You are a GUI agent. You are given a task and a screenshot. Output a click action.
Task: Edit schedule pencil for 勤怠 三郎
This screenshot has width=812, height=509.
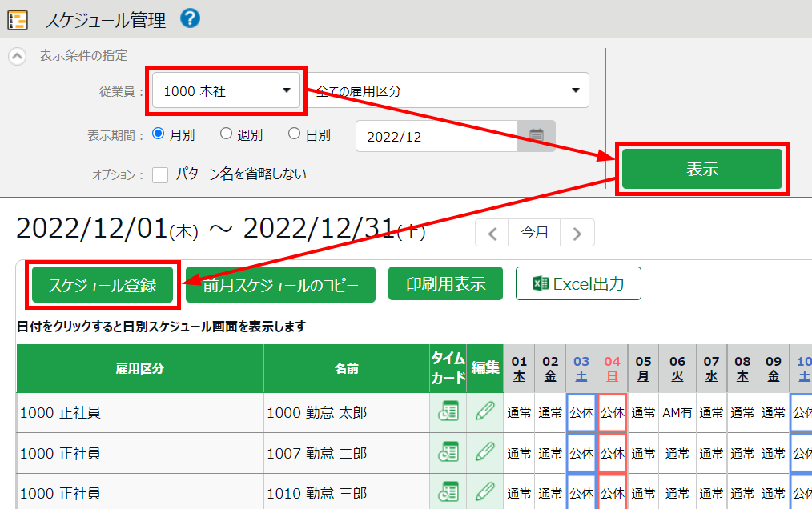[x=484, y=491]
